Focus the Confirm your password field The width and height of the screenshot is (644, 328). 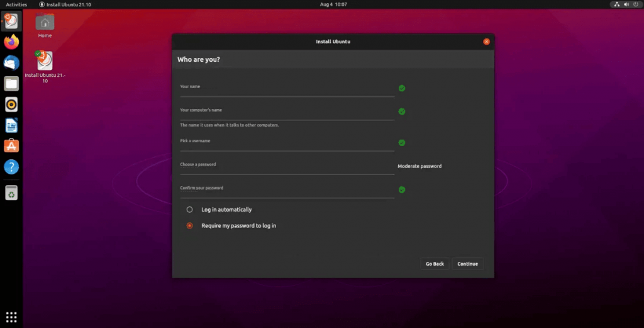click(x=287, y=191)
